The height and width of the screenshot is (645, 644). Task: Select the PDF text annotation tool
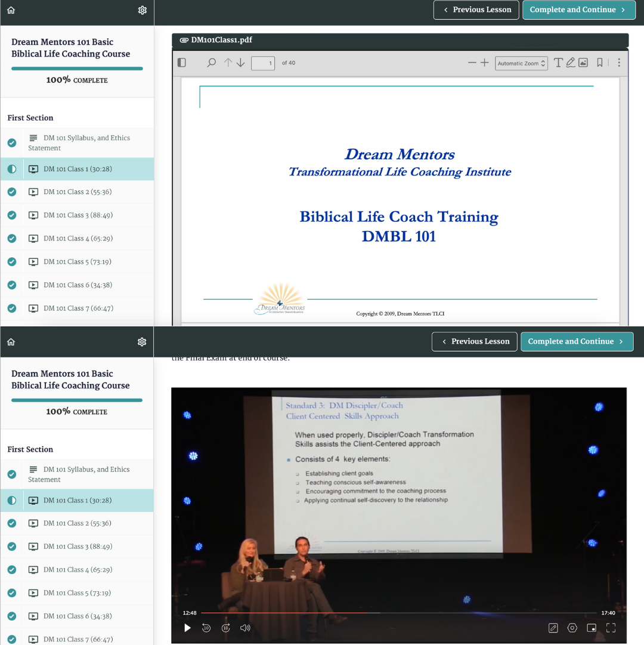(558, 63)
